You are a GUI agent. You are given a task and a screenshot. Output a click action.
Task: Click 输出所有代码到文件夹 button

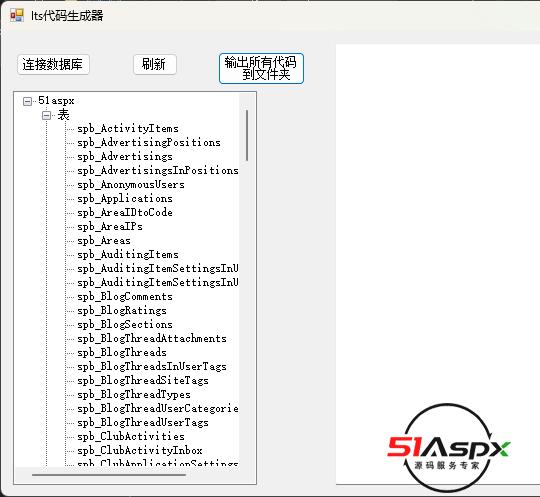261,69
